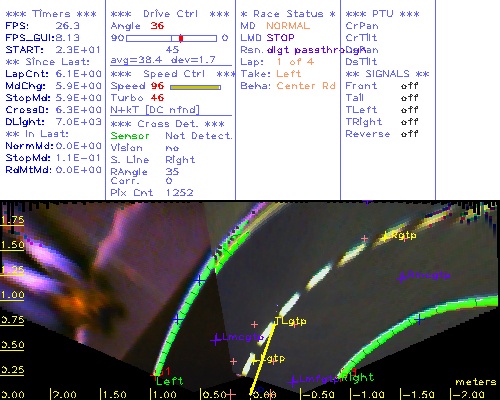Toggle the Tail signal off indicator

click(x=409, y=98)
